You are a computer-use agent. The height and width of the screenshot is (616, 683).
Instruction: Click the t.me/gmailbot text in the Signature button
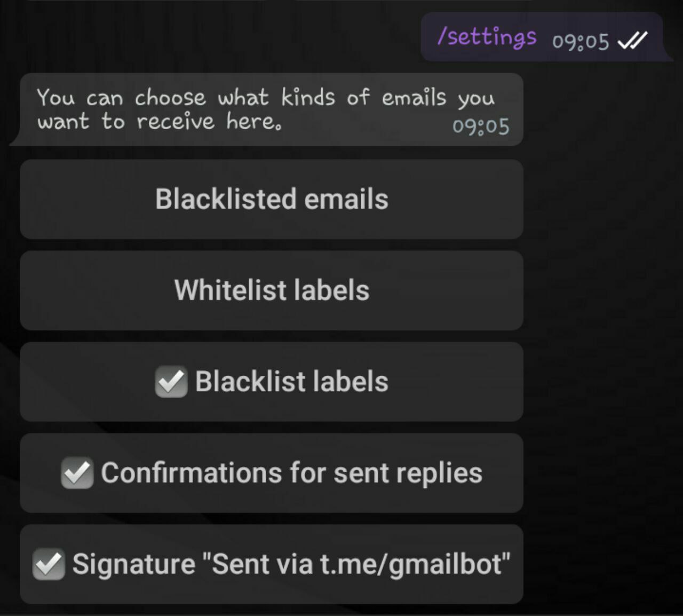[411, 564]
